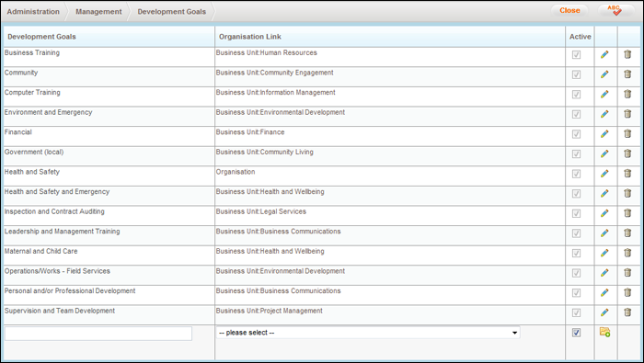Delete the Inspection and Contract Auditing goal
644x363 pixels.
[627, 213]
